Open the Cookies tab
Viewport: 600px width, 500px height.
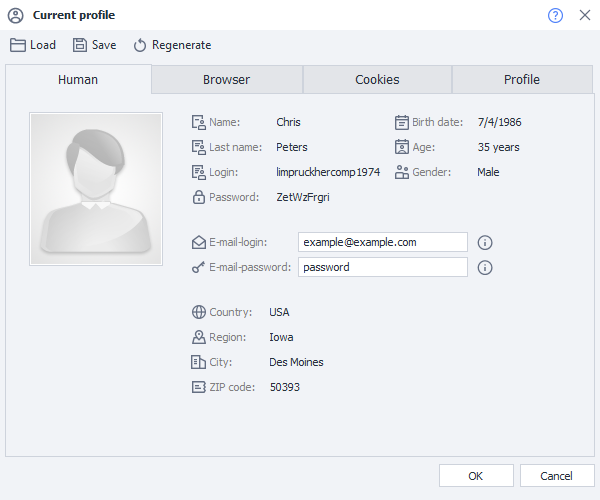[377, 80]
